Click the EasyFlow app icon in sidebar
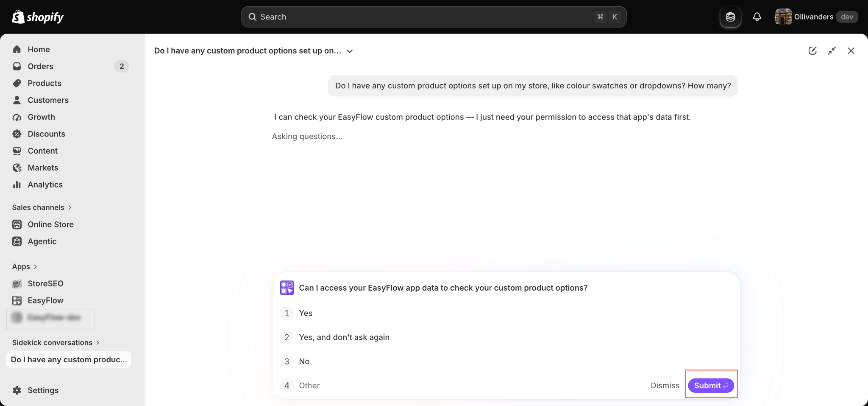868x406 pixels. [x=17, y=300]
